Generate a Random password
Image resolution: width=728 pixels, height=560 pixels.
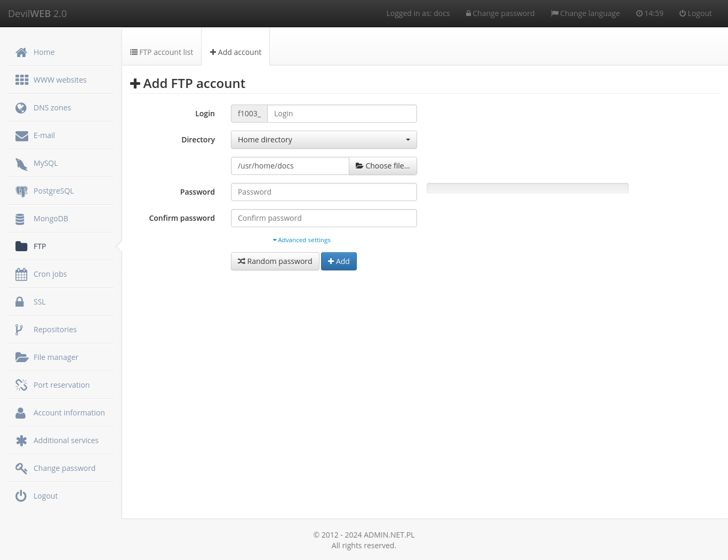275,261
